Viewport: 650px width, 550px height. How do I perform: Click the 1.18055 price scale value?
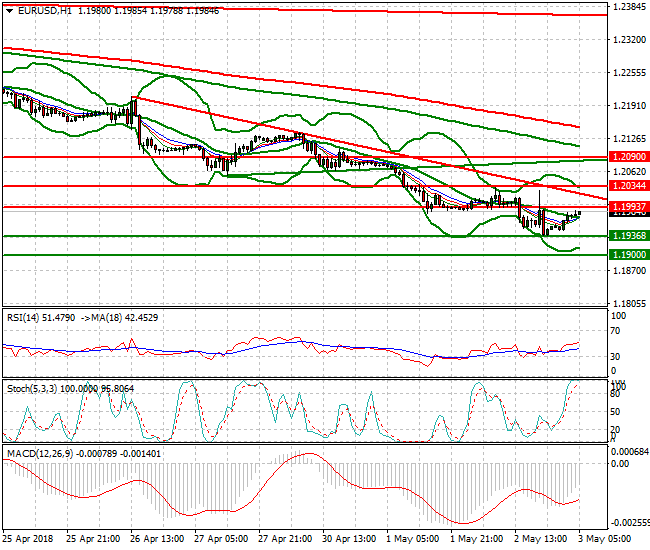click(x=629, y=304)
